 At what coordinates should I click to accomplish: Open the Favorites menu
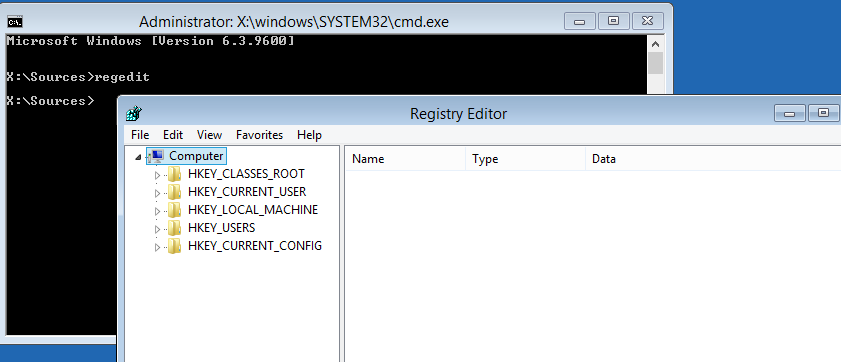(x=260, y=135)
